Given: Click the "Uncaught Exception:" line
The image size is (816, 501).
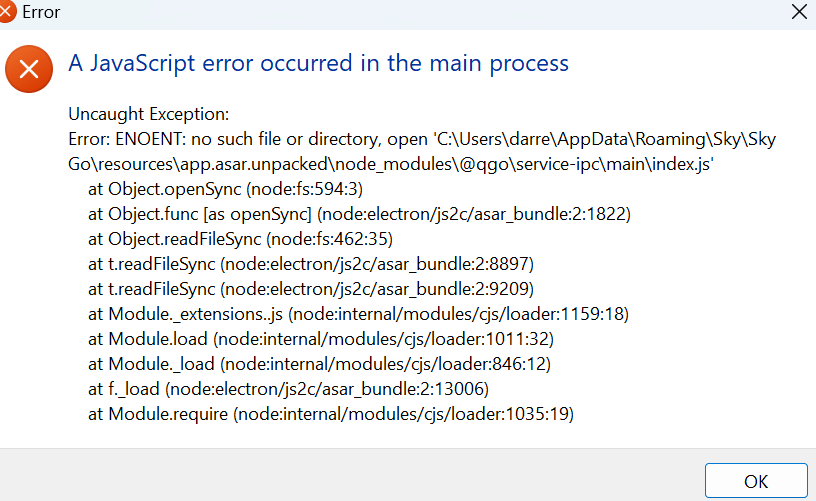Looking at the screenshot, I should click(148, 114).
